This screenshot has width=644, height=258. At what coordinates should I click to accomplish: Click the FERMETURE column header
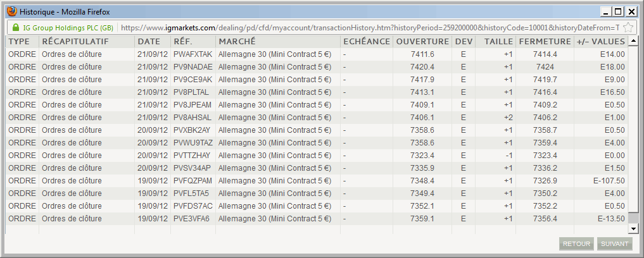click(545, 42)
